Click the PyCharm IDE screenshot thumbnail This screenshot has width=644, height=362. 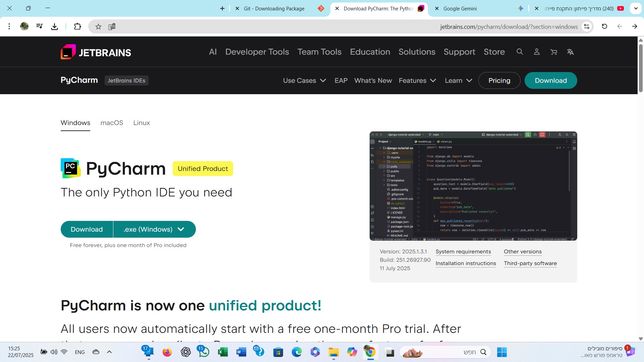pyautogui.click(x=473, y=186)
